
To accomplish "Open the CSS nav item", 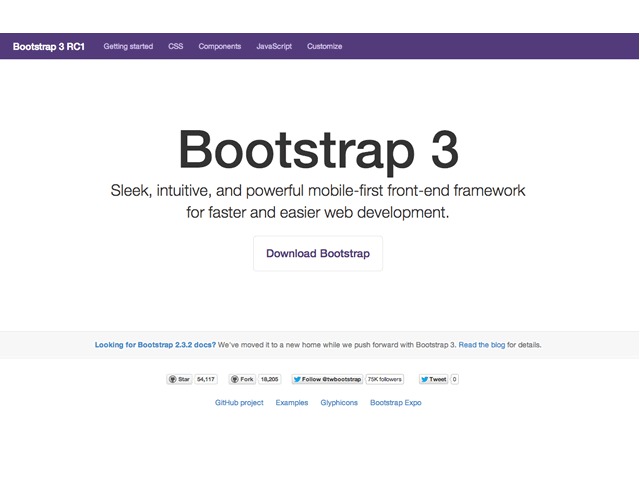I will pyautogui.click(x=176, y=47).
